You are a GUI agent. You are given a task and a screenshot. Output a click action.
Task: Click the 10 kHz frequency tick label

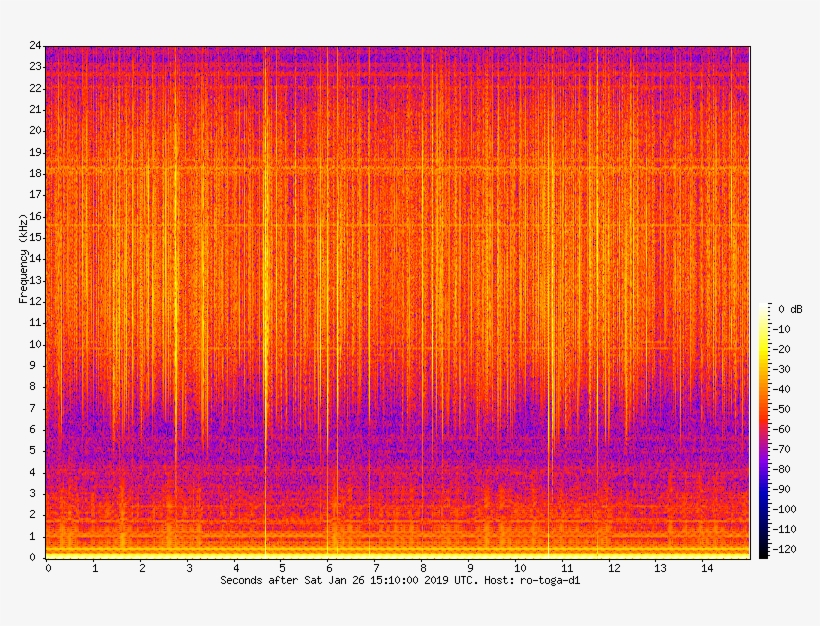[35, 344]
